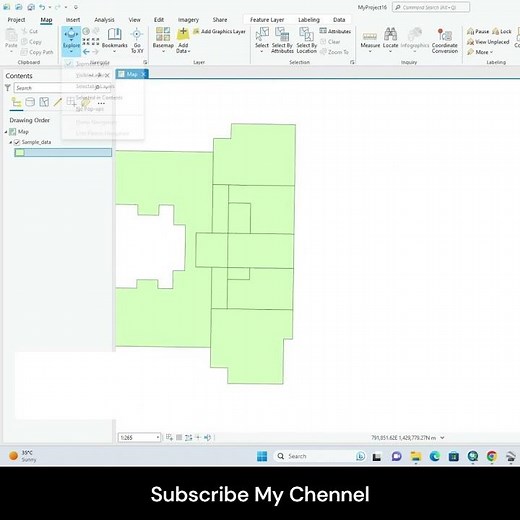Image resolution: width=520 pixels, height=520 pixels.
Task: Select List By Selection view
Action: (x=44, y=102)
